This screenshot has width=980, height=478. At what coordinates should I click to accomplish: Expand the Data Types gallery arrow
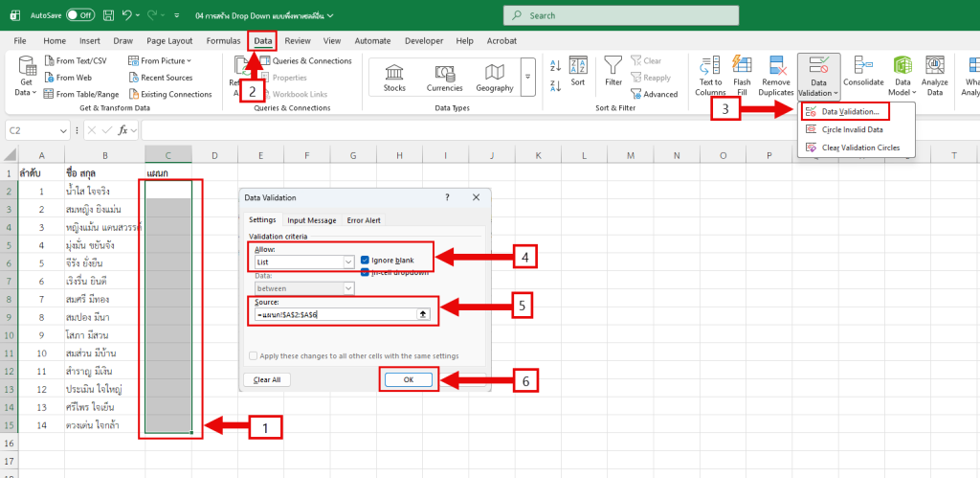pos(527,77)
